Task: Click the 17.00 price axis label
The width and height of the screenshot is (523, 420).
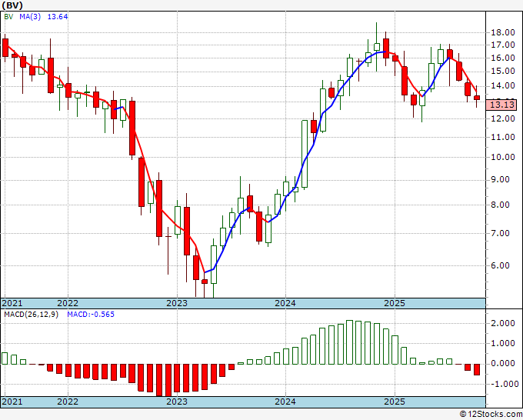Action: coord(503,45)
